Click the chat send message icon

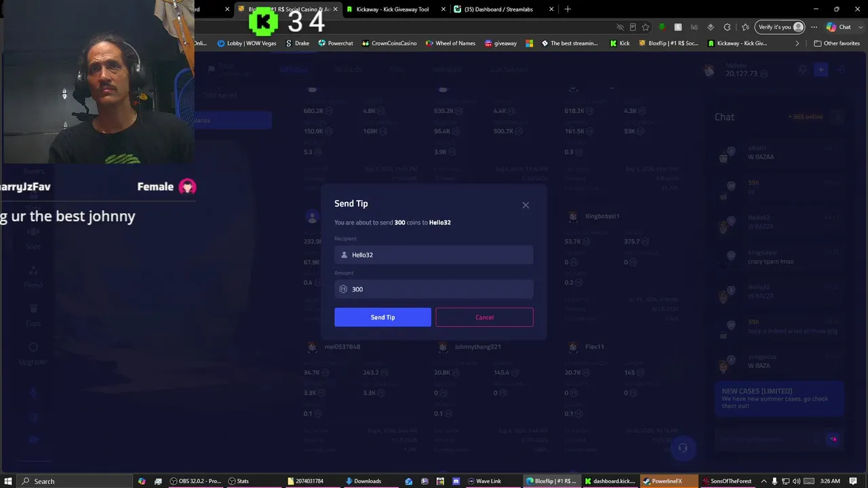pos(833,439)
